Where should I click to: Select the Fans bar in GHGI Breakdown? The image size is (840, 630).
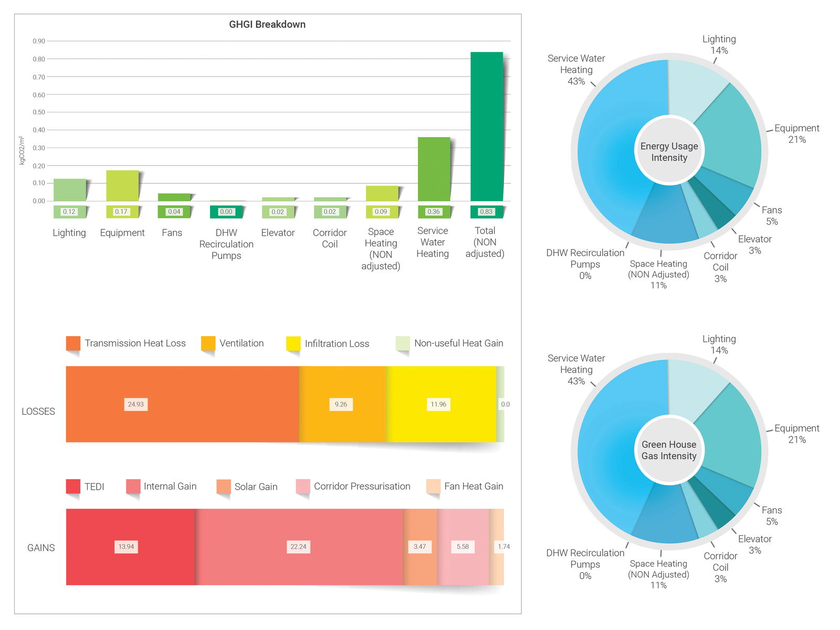pyautogui.click(x=174, y=197)
